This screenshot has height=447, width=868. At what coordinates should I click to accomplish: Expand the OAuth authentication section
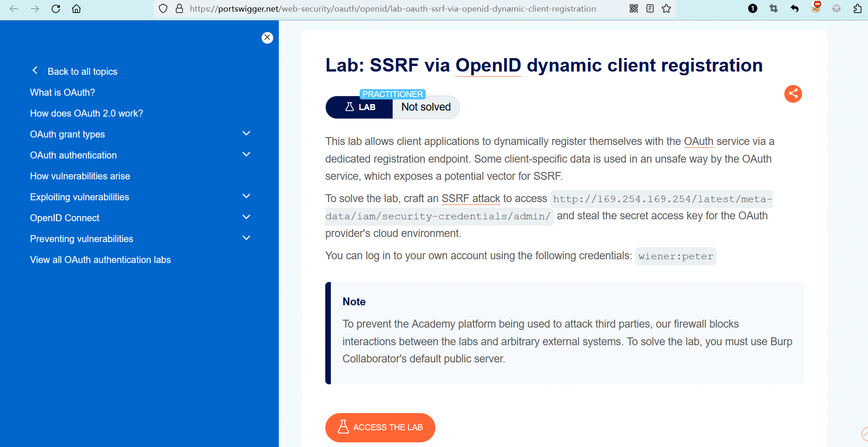pos(246,155)
